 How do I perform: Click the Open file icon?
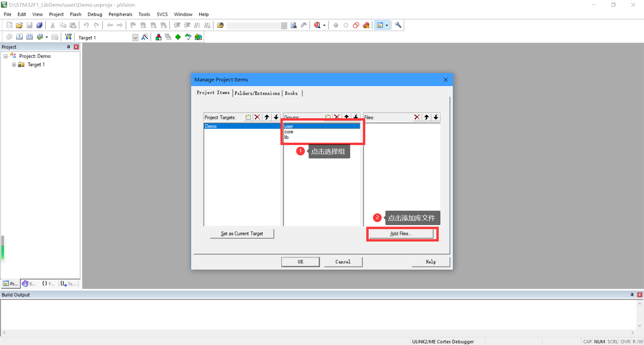click(19, 25)
